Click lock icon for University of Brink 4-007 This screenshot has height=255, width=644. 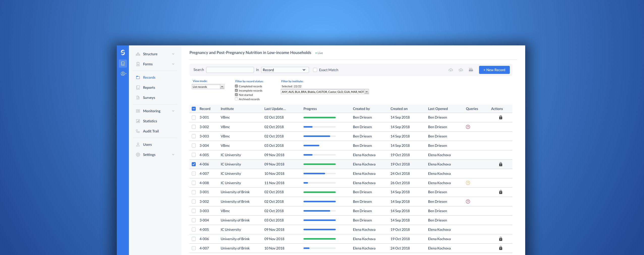click(x=501, y=248)
